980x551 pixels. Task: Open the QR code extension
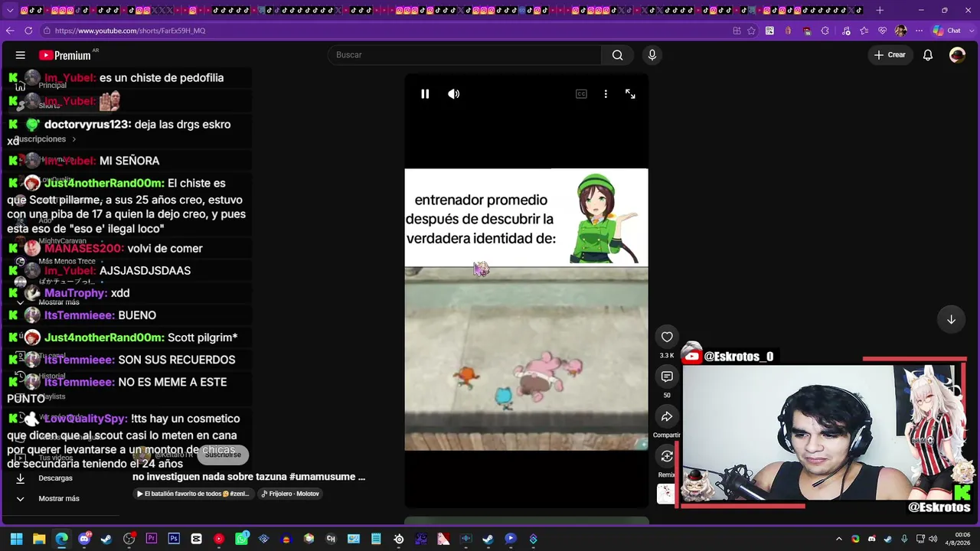click(x=769, y=31)
